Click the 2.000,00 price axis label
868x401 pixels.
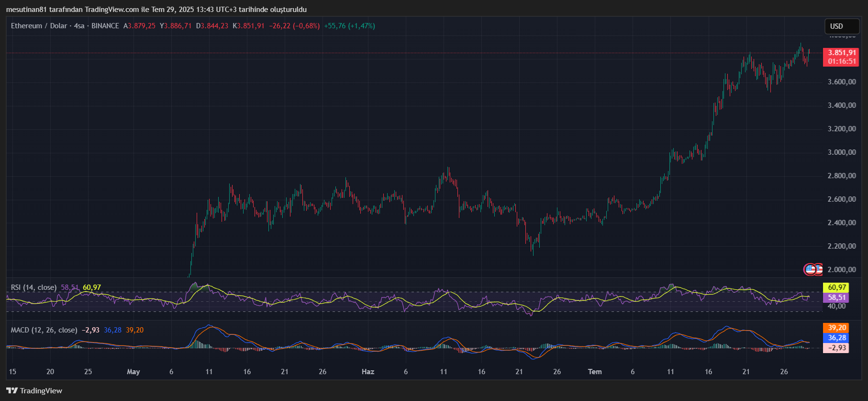coord(842,270)
